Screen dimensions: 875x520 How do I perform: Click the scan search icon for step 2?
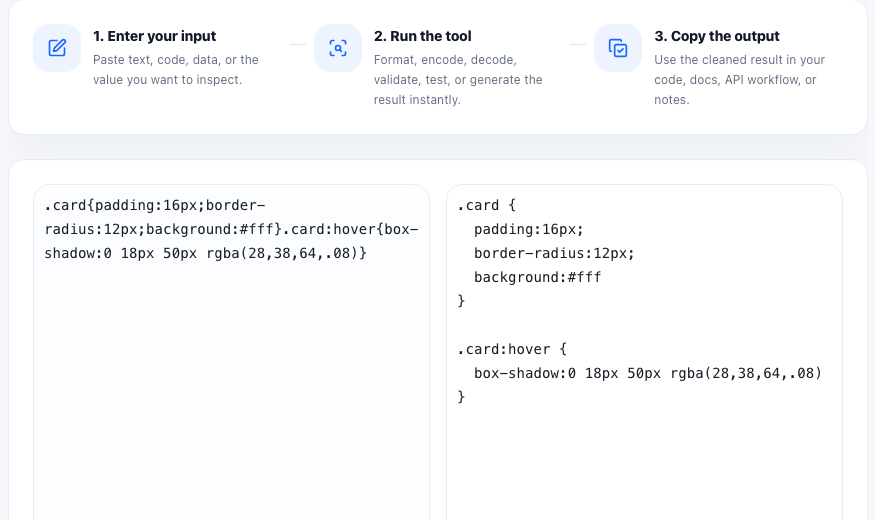[338, 48]
